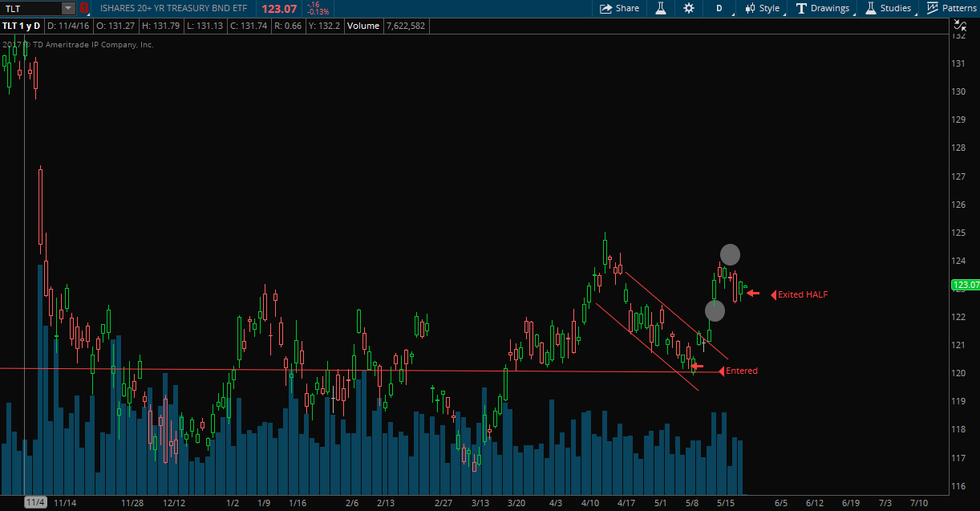Click the TD Ameritrade IP Company copyright text
Viewport: 980px width, 511px height.
(78, 45)
